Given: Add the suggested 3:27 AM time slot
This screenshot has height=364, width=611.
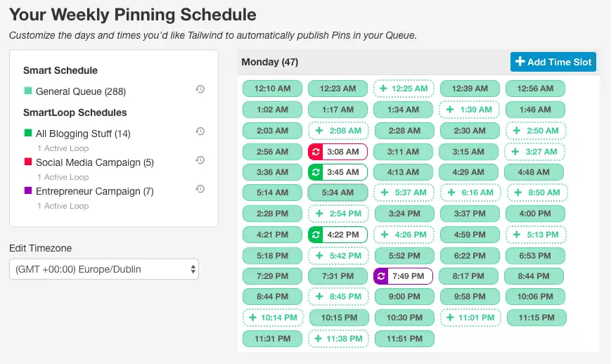Looking at the screenshot, I should pyautogui.click(x=534, y=152).
